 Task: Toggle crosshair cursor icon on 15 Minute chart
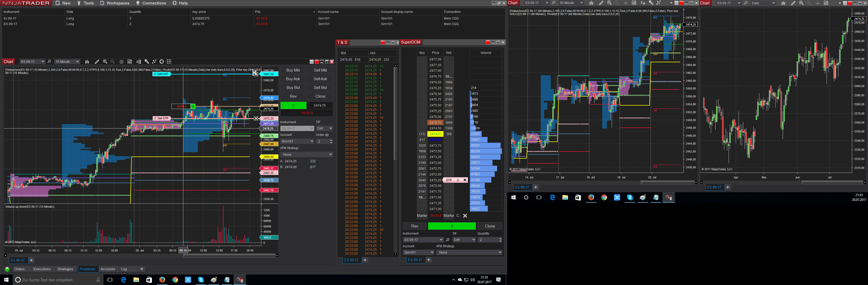coord(121,61)
